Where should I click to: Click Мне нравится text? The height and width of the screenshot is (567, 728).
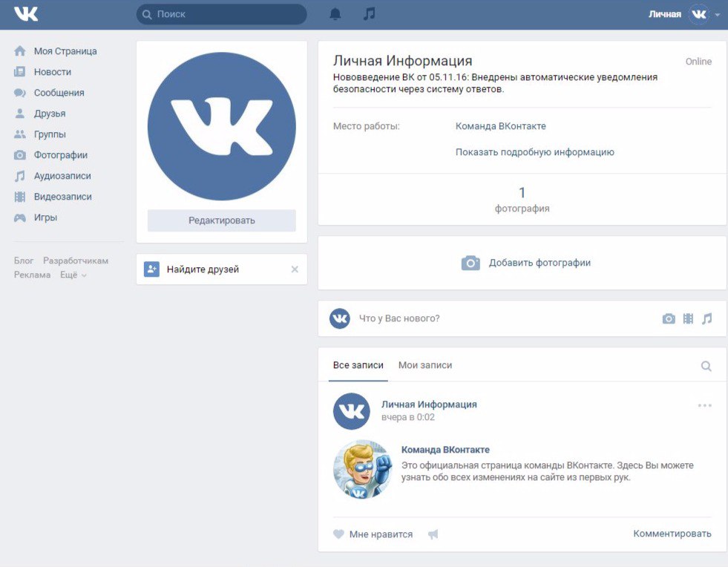coord(381,534)
